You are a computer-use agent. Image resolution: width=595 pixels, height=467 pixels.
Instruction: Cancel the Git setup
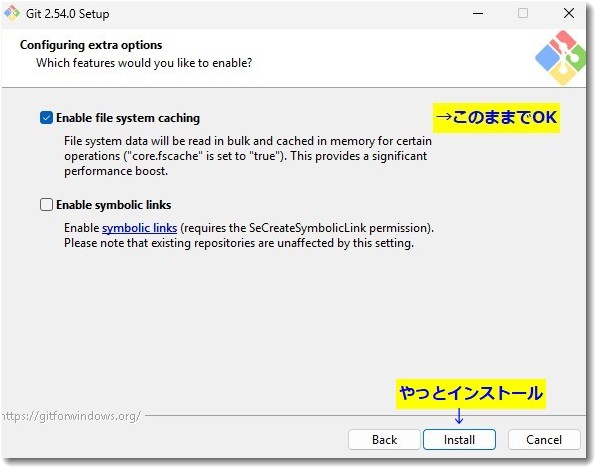pyautogui.click(x=544, y=440)
